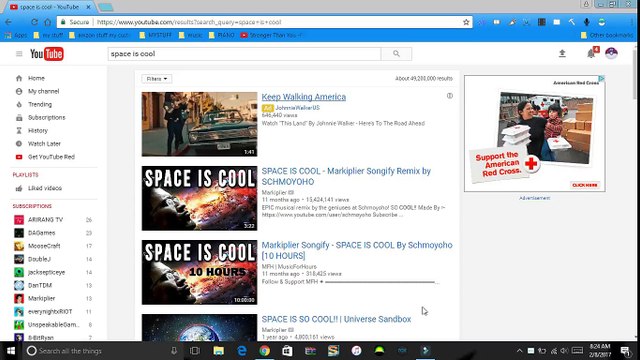
Task: Click the microphone extension icon in Chrome toolbar
Action: click(x=587, y=22)
